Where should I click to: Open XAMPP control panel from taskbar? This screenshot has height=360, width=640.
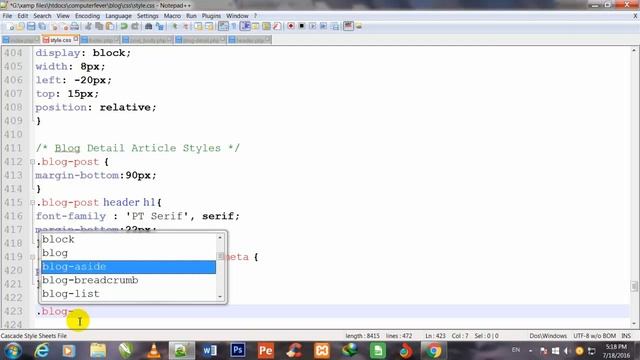click(322, 351)
